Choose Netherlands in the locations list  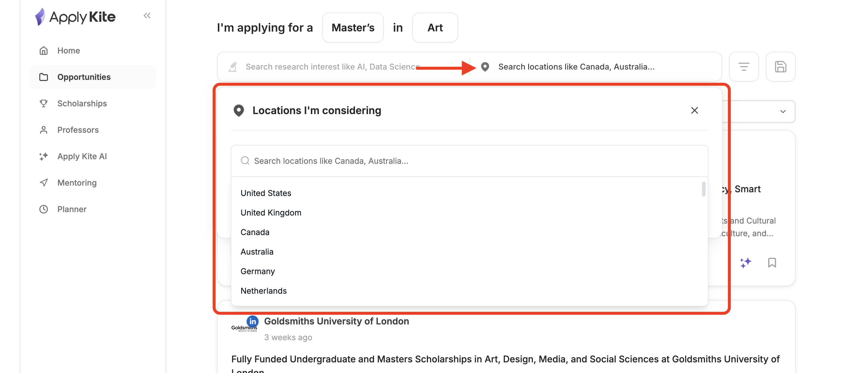point(263,291)
